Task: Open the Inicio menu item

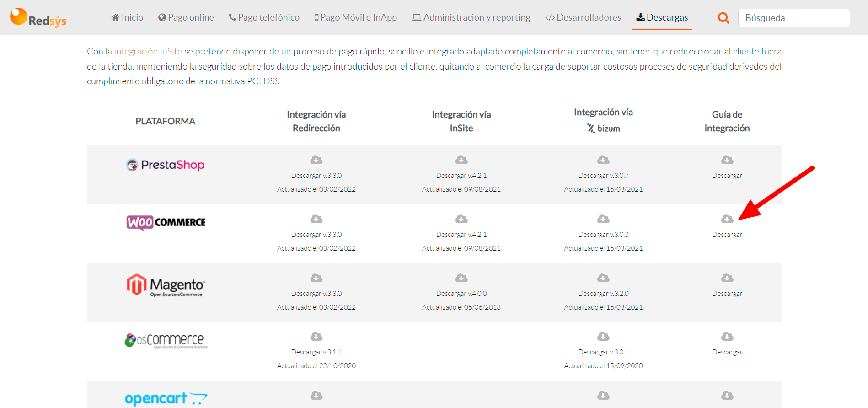Action: [x=127, y=17]
